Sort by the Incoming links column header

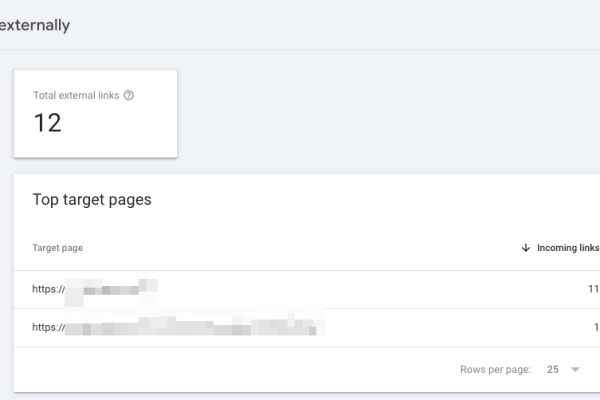coord(567,248)
